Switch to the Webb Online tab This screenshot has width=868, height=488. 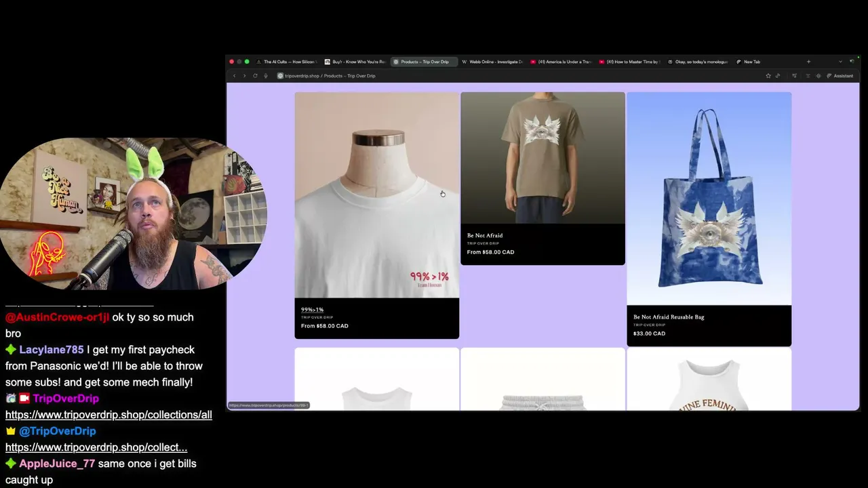[x=492, y=62]
